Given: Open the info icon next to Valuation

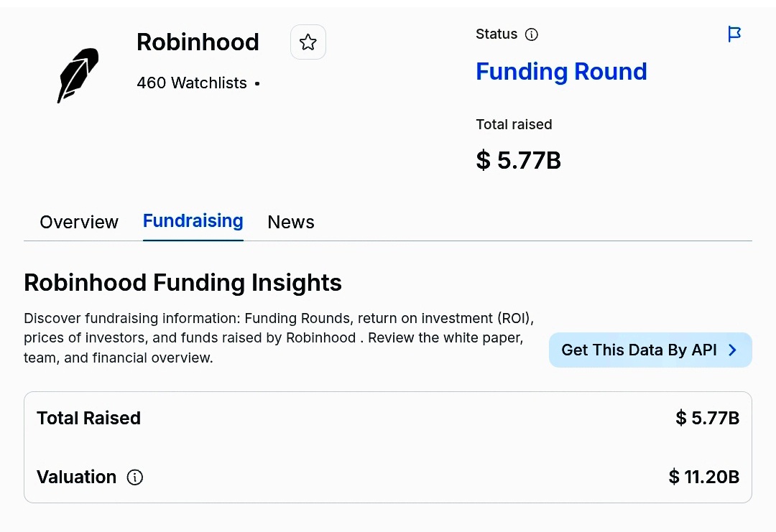Looking at the screenshot, I should [x=135, y=477].
